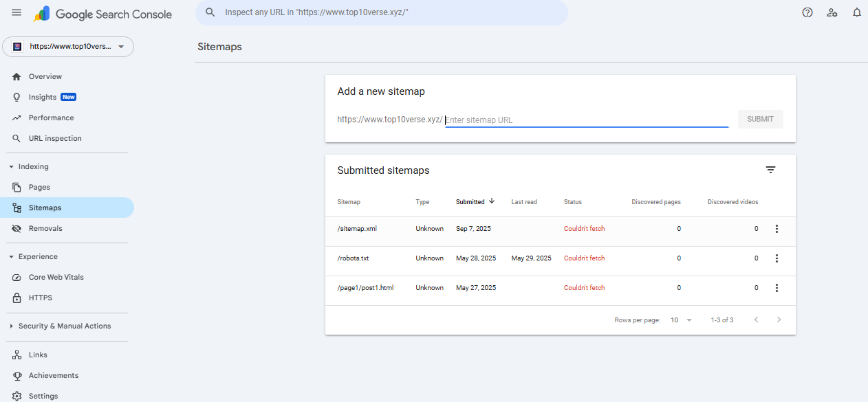Viewport: 868px width, 402px height.
Task: Click the Help question mark icon
Action: (807, 13)
